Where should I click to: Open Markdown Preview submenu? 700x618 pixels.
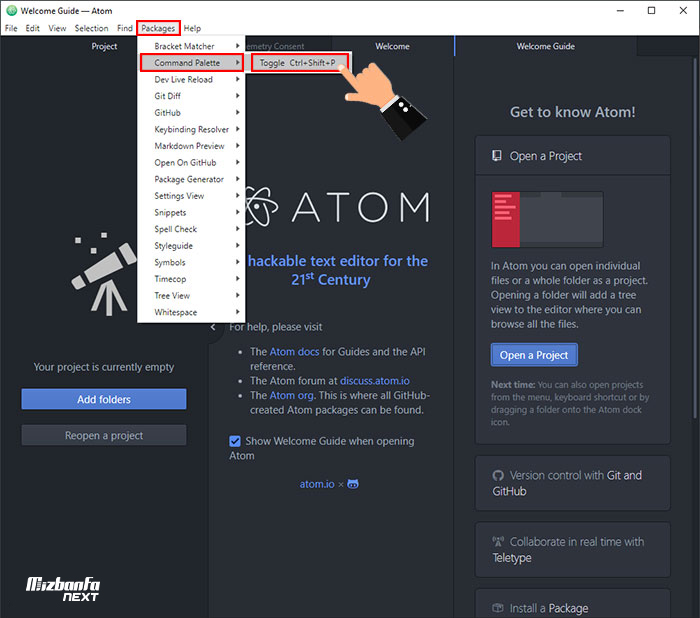click(x=191, y=146)
